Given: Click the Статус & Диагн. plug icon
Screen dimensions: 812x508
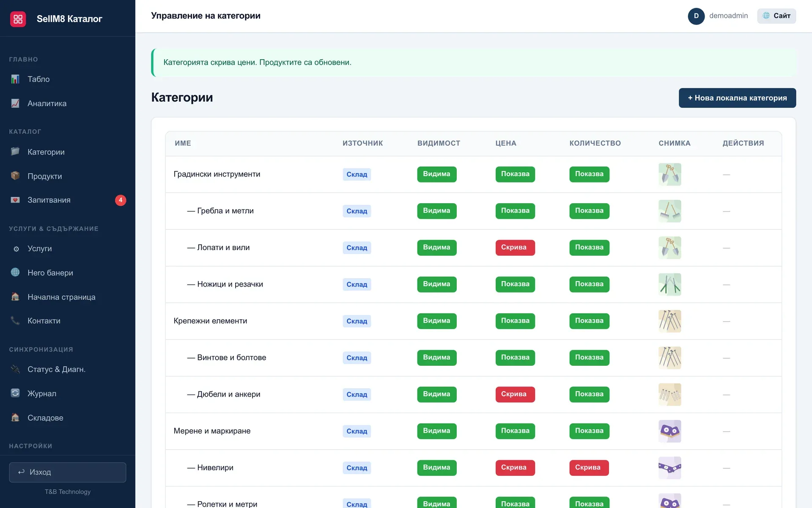Looking at the screenshot, I should point(15,369).
